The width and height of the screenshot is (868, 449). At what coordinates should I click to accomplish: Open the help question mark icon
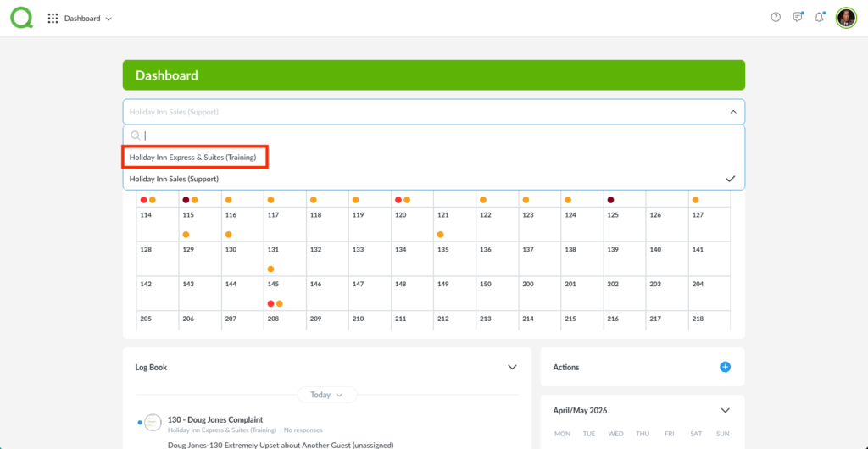(776, 18)
